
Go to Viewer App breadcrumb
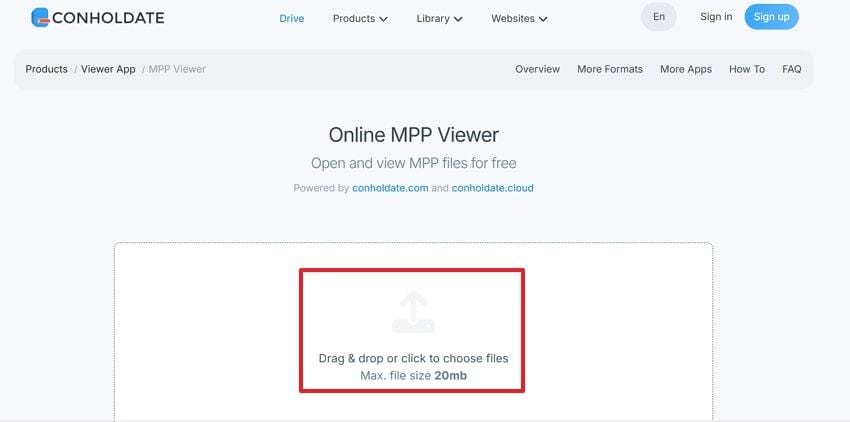click(108, 69)
